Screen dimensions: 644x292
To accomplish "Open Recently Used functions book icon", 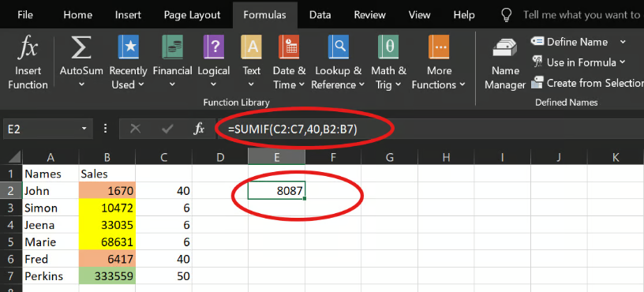I will (128, 47).
